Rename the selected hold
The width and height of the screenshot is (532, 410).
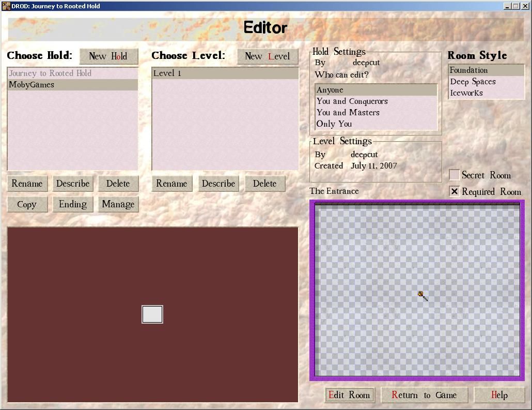27,184
